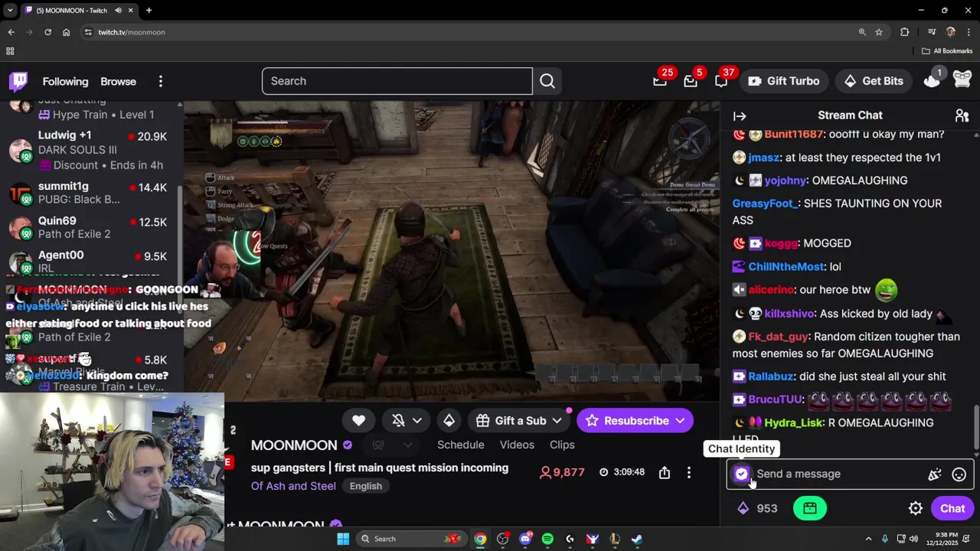Click username GreasyFoot_ in chat
The image size is (980, 551).
(766, 204)
